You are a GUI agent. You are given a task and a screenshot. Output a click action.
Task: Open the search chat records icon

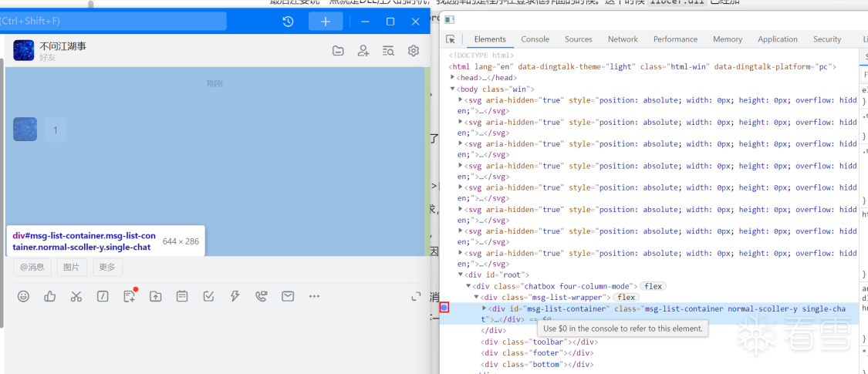point(388,51)
